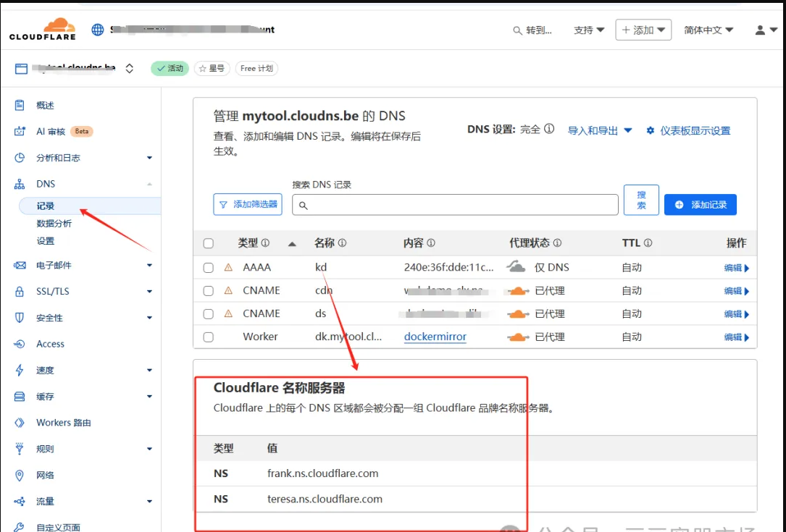Click the 添加记录 button

pos(701,204)
